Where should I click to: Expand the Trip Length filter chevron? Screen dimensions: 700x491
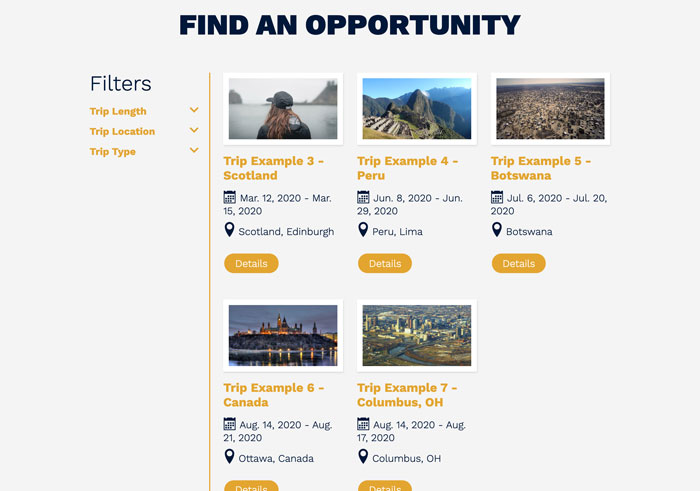[194, 111]
